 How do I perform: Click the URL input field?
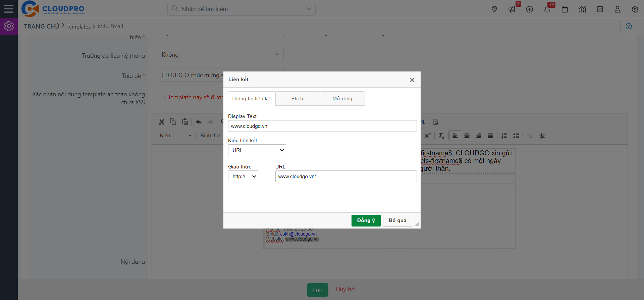[x=346, y=177]
